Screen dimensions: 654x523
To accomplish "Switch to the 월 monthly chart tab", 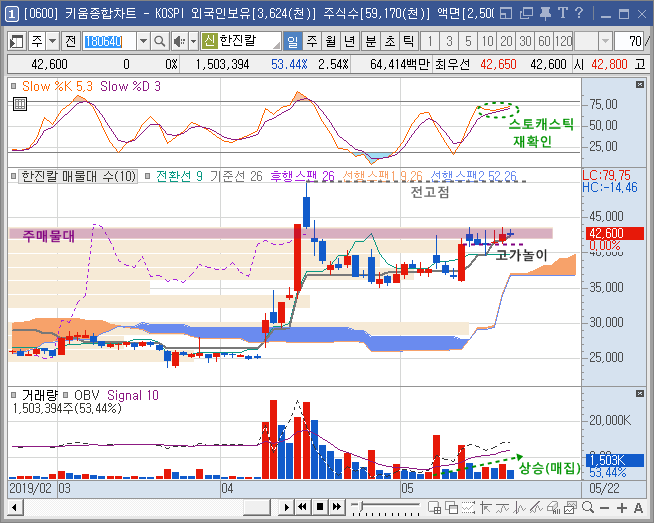I will click(330, 41).
